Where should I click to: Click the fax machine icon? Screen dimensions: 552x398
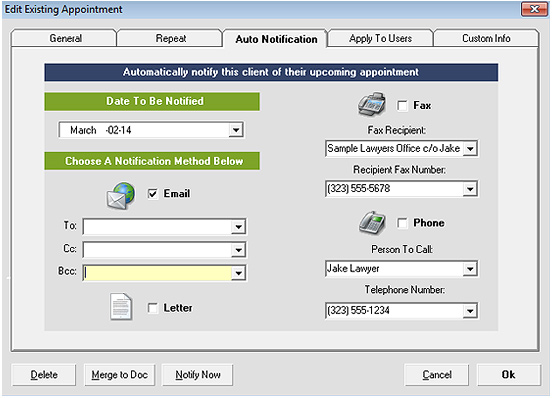[372, 105]
